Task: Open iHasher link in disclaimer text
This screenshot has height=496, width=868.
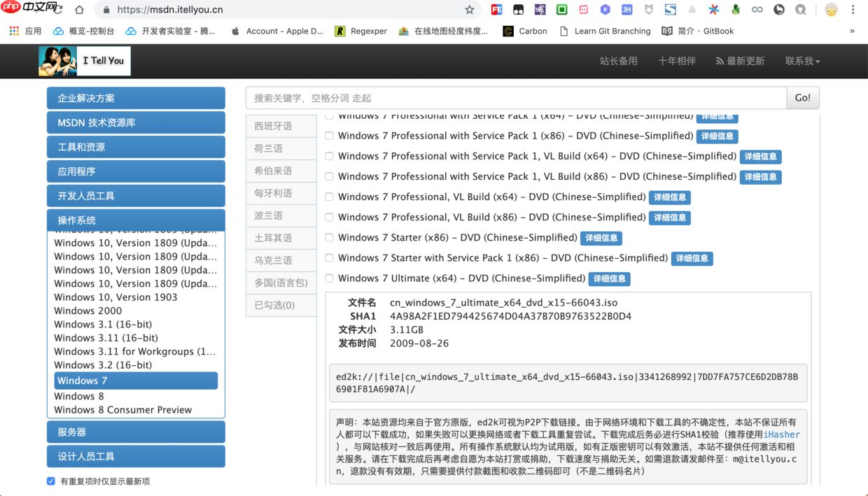Action: 782,434
